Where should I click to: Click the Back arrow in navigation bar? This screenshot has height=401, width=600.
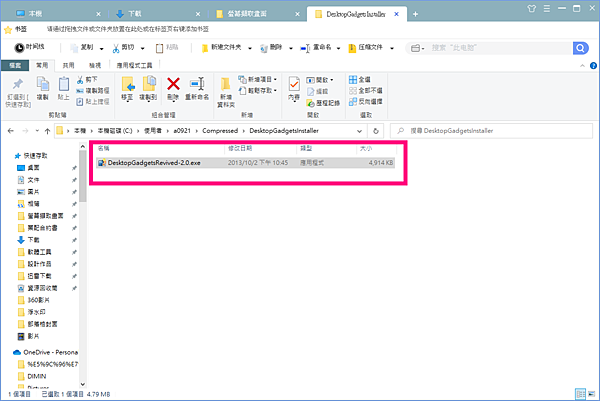point(11,131)
